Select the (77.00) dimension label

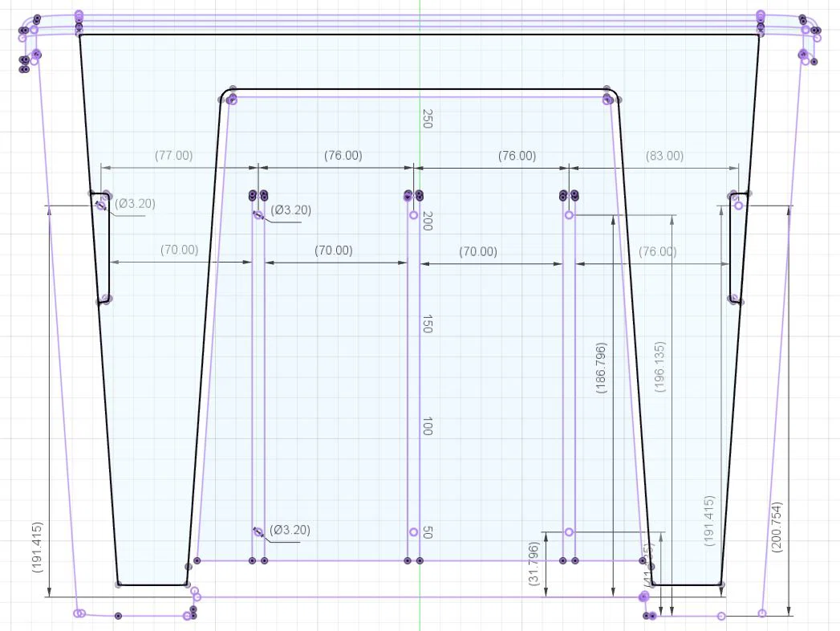173,156
